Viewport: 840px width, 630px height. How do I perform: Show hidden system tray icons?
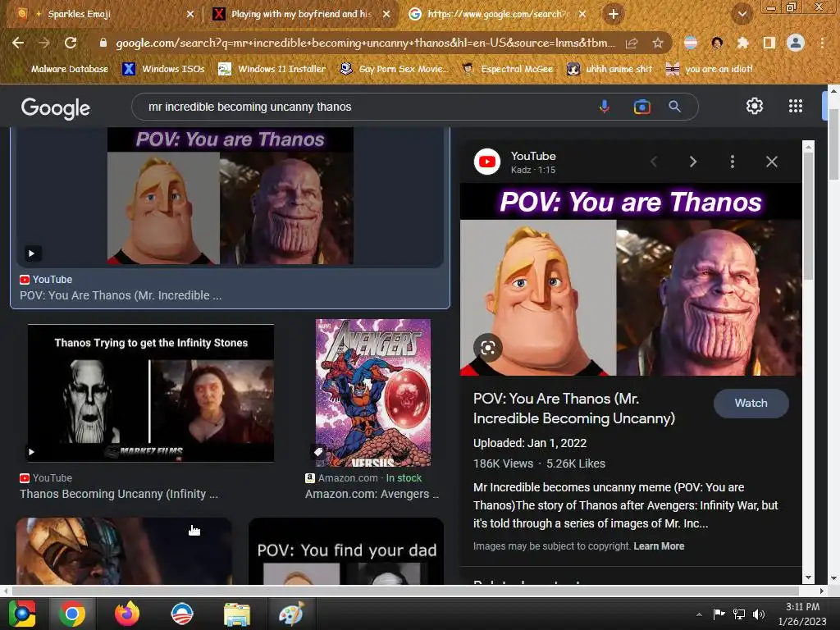[x=699, y=614]
